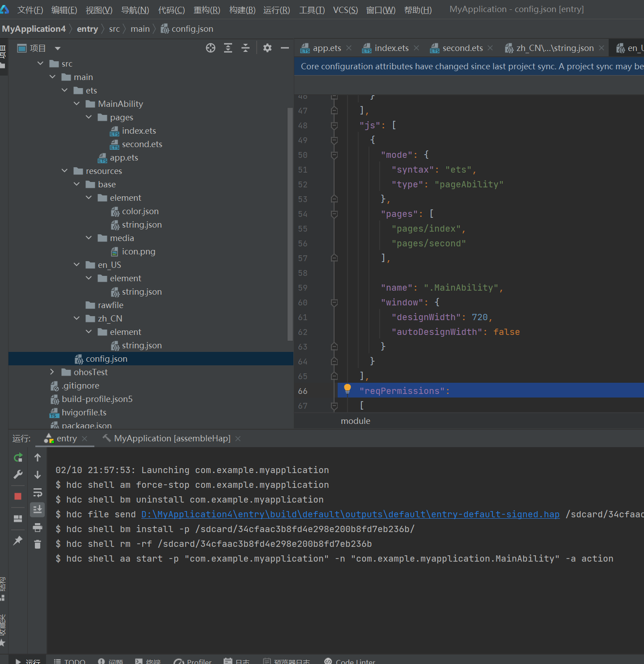This screenshot has width=644, height=664.
Task: Click the down arrow in run console
Action: click(x=38, y=475)
